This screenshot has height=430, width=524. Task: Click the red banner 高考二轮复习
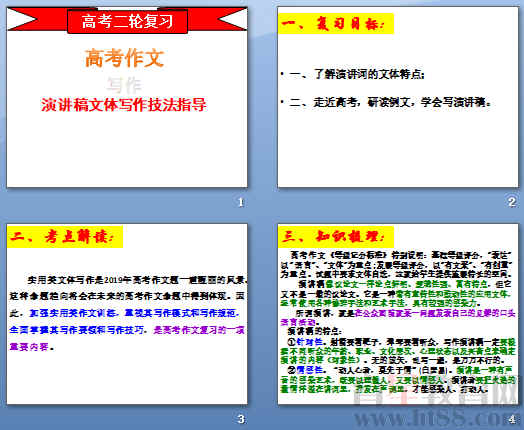[127, 22]
